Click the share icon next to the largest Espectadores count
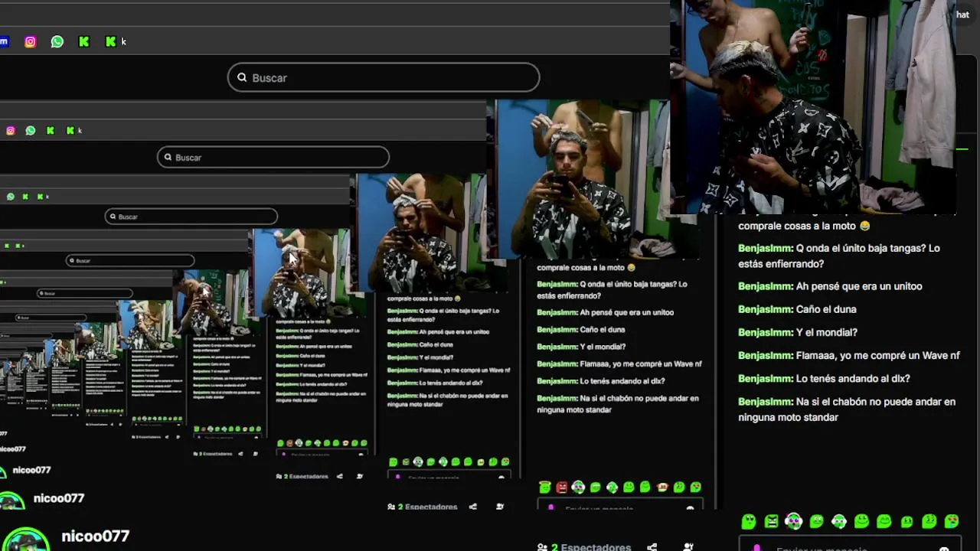Image resolution: width=980 pixels, height=551 pixels. click(652, 547)
